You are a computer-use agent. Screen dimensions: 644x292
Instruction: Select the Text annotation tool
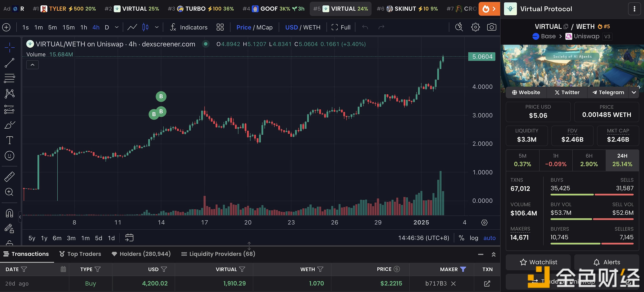pos(9,140)
